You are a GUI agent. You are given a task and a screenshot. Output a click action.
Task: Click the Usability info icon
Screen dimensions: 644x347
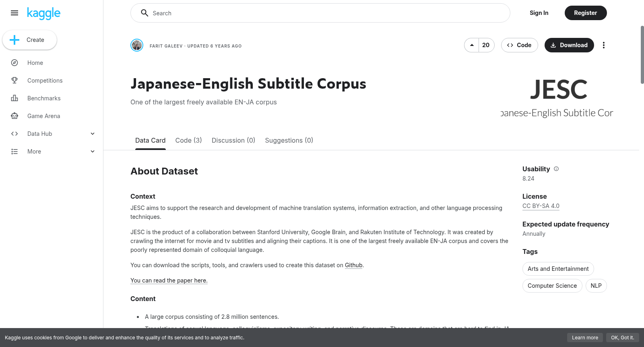coord(556,169)
